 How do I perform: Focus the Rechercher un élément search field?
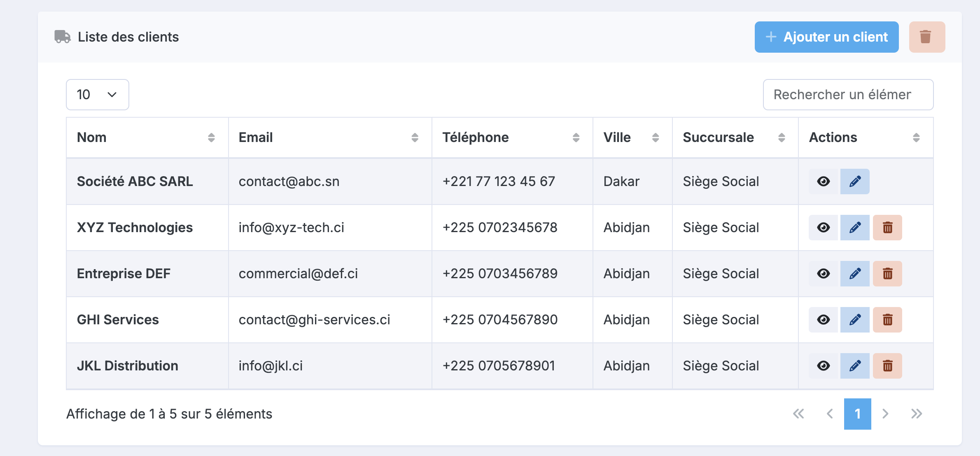(x=848, y=95)
